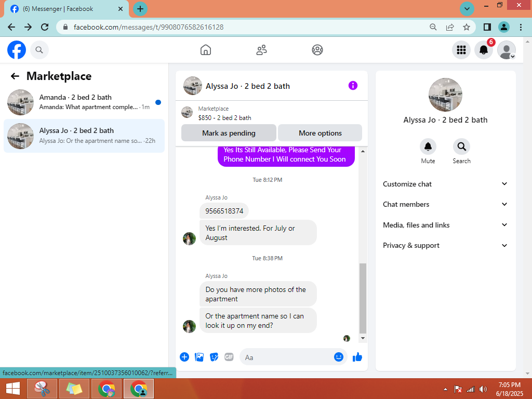Toggle the browser side panel icon
The height and width of the screenshot is (399, 532).
coord(487,27)
